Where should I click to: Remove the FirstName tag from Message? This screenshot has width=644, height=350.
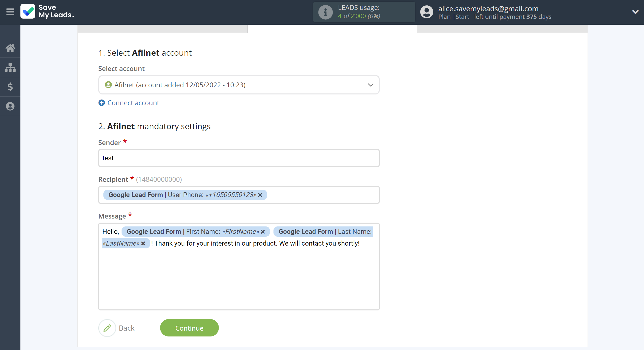(x=263, y=232)
